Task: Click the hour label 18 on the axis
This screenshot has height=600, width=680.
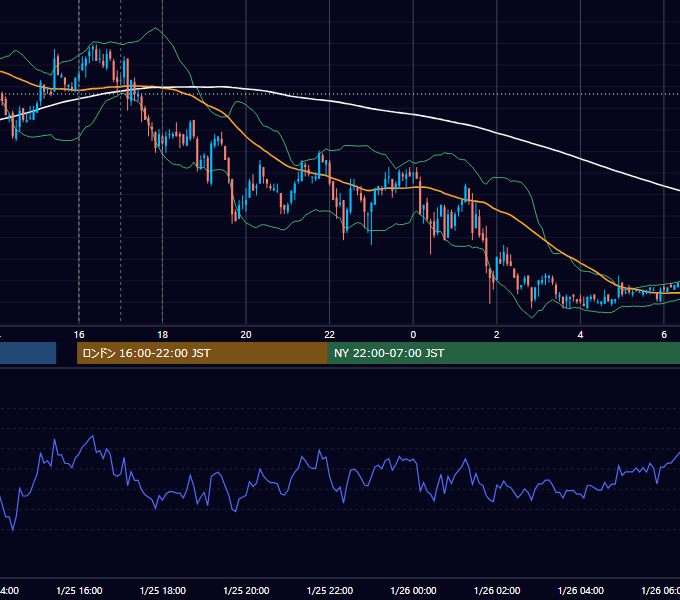Action: 163,335
